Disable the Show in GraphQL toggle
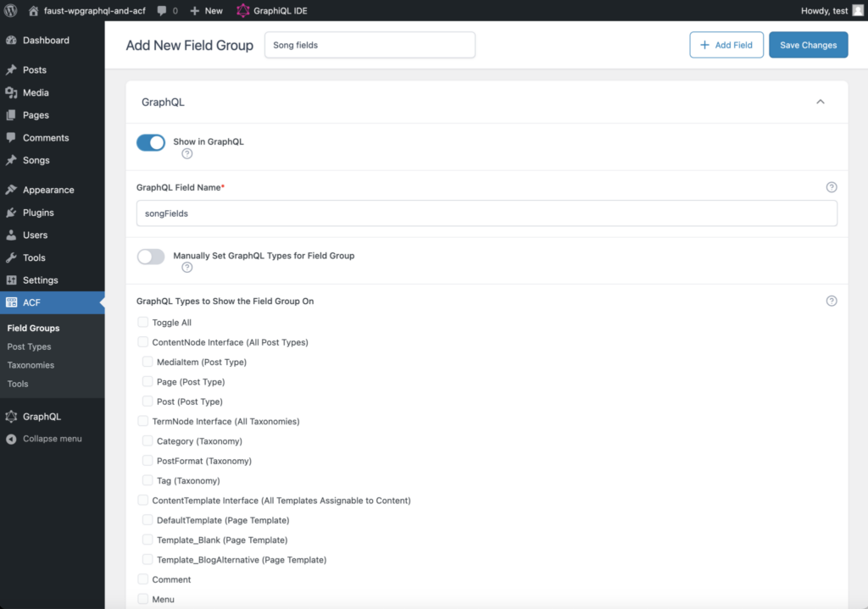The image size is (868, 609). 151,142
